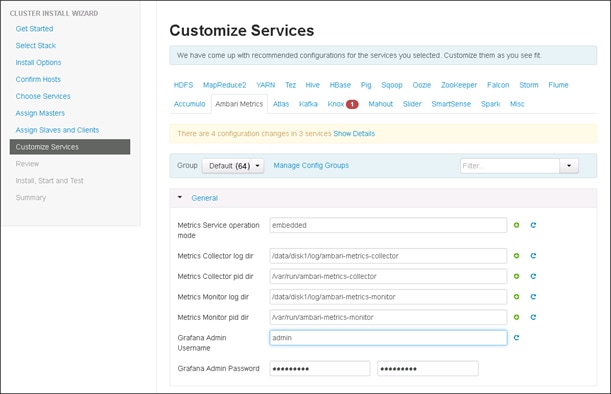The image size is (611, 394).
Task: Click the Show Details link
Action: click(354, 134)
